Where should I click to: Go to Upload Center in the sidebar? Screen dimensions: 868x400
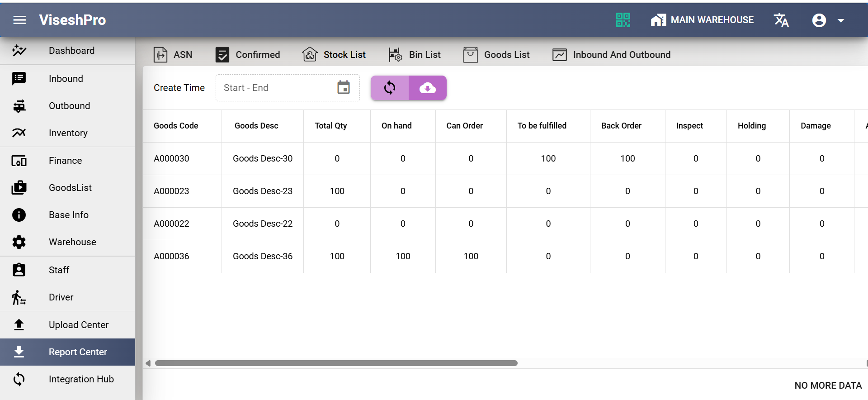[x=78, y=325]
